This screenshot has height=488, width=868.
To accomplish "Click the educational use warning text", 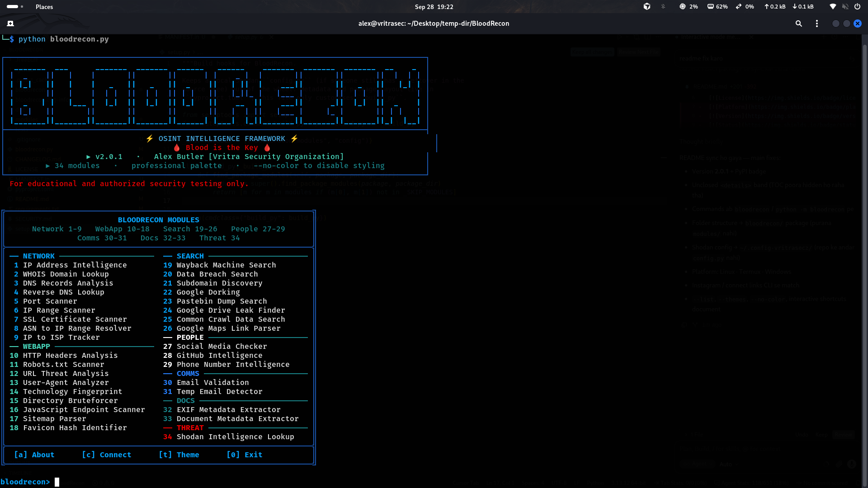I will pos(129,184).
